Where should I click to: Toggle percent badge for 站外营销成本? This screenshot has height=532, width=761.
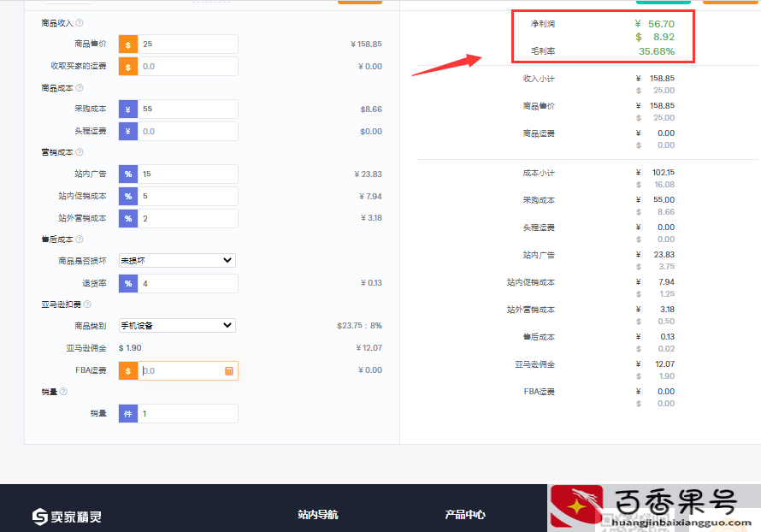coord(128,218)
